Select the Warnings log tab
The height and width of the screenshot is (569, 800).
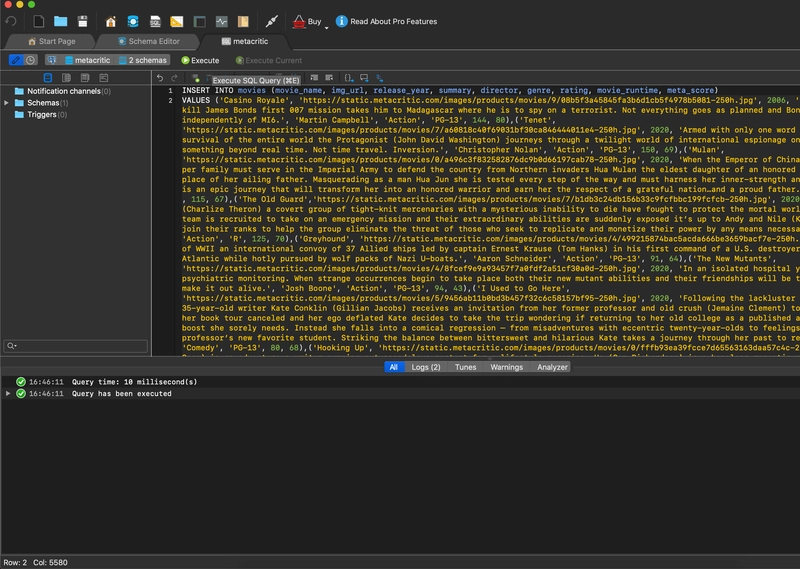[506, 367]
